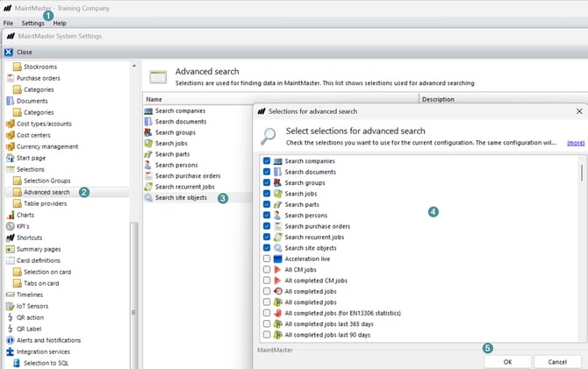The height and width of the screenshot is (369, 588).
Task: Uncheck Search documents in dialog
Action: tap(267, 172)
